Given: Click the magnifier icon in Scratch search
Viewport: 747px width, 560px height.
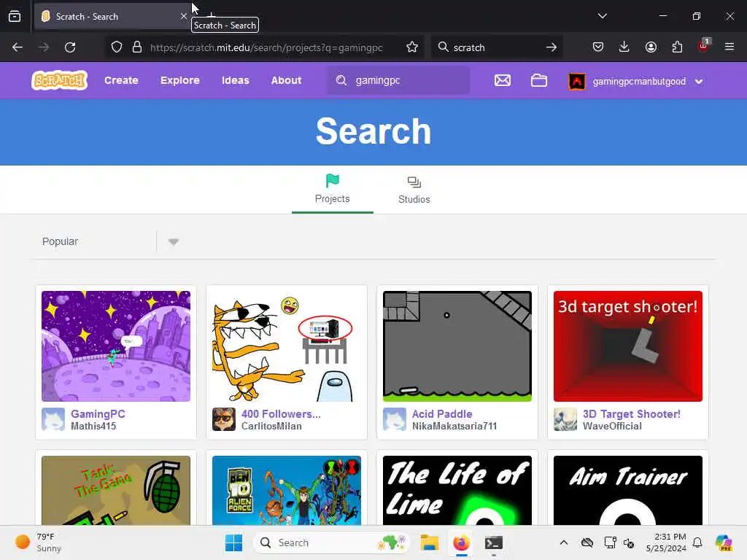Looking at the screenshot, I should (x=341, y=80).
